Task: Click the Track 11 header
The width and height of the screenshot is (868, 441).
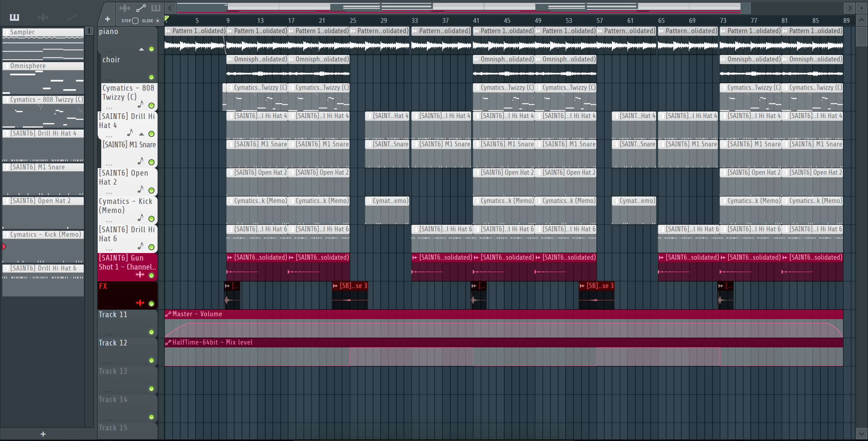Action: click(127, 324)
